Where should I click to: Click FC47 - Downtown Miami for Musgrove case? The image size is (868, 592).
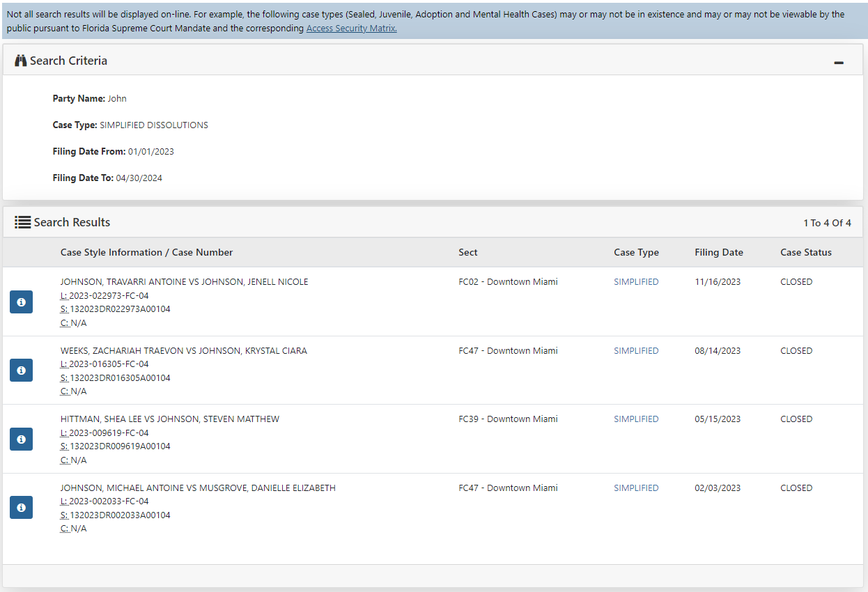pyautogui.click(x=508, y=488)
